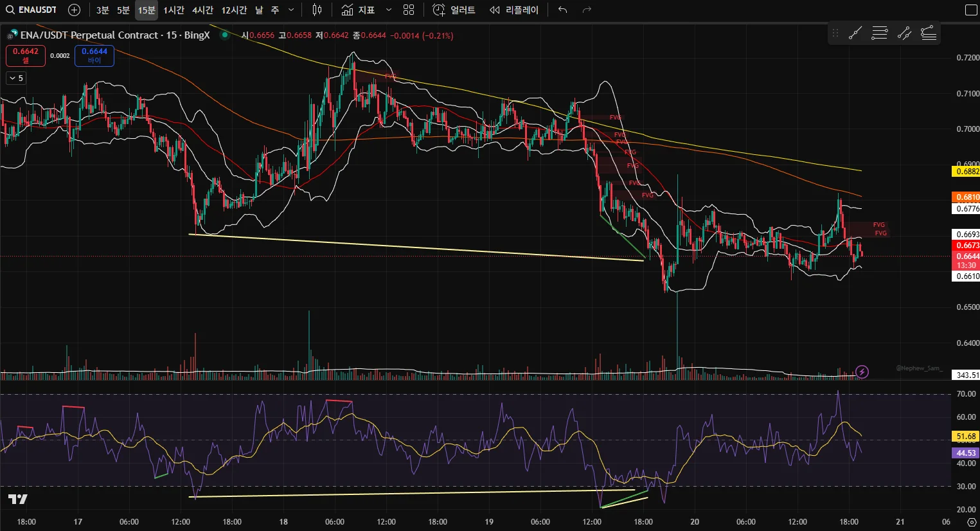
Task: Select the 날 (daily) timeframe
Action: (259, 10)
